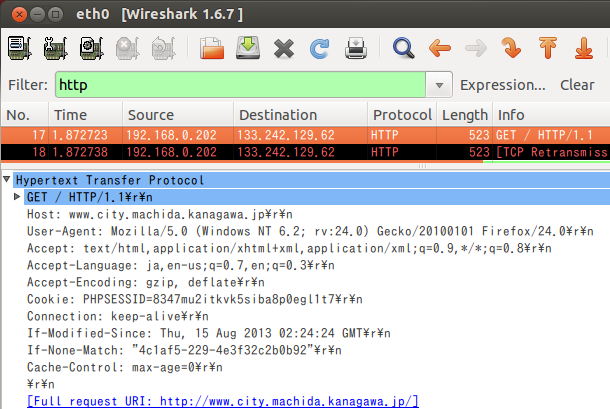Viewport: 610px width, 409px height.
Task: Open capture options toolbar icon
Action: 55,48
